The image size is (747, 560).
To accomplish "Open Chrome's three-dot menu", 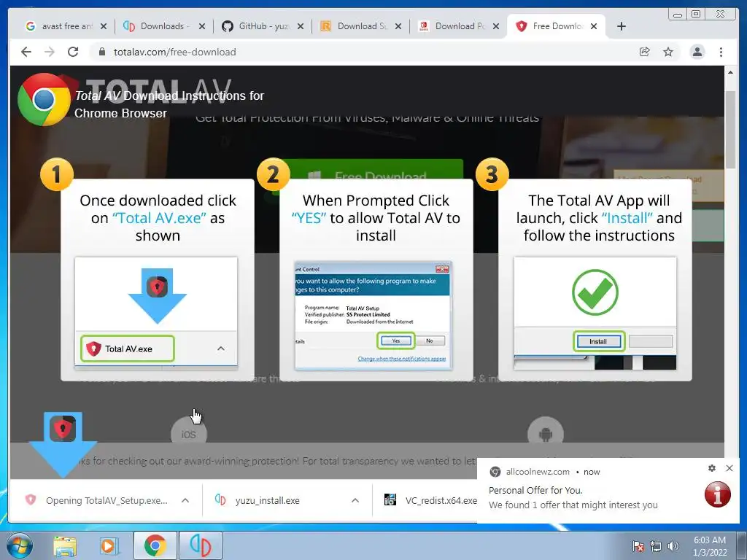I will [x=721, y=52].
